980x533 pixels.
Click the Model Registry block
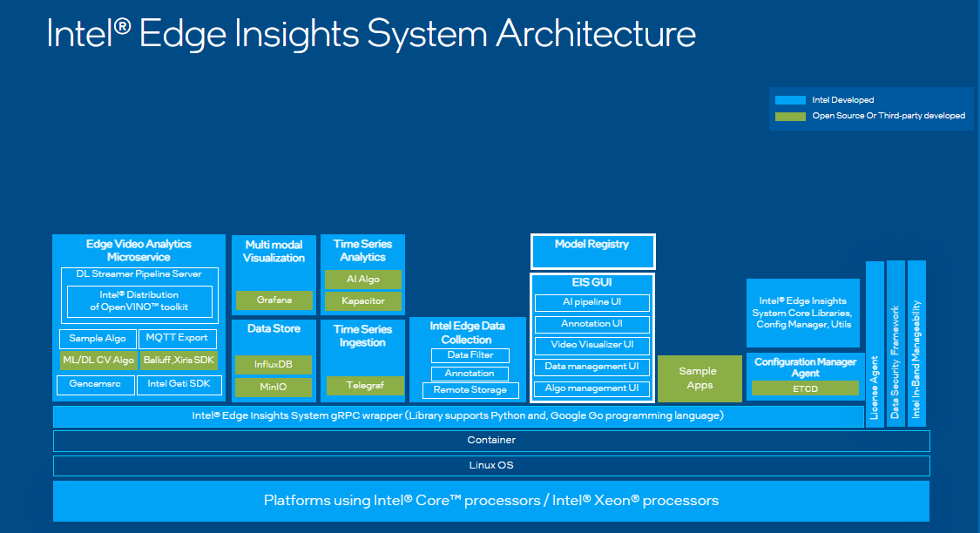pyautogui.click(x=592, y=252)
